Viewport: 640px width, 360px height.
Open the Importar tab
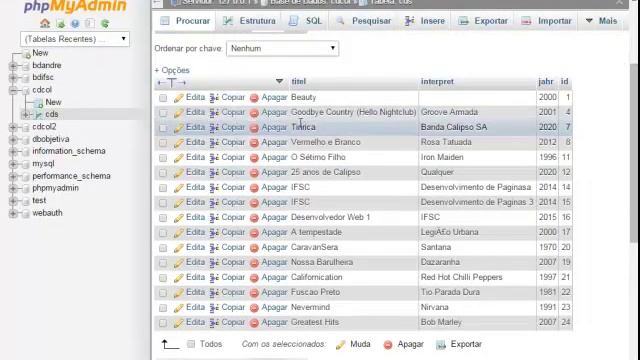pos(547,21)
